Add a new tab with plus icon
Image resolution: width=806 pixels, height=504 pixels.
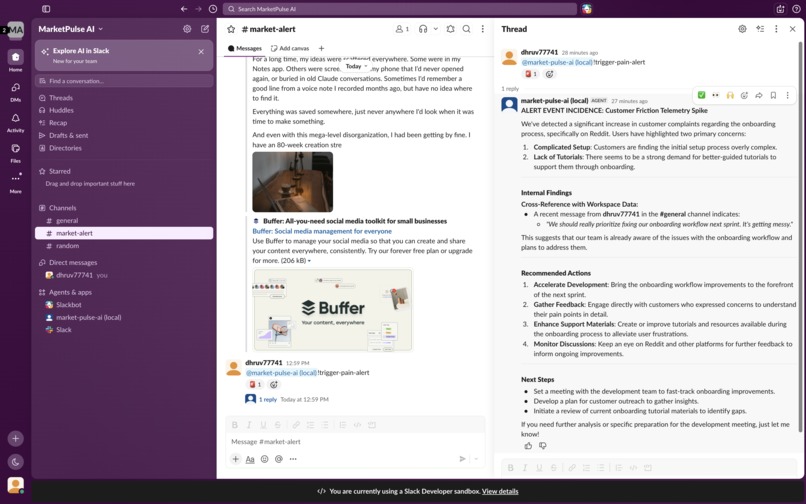(x=321, y=48)
